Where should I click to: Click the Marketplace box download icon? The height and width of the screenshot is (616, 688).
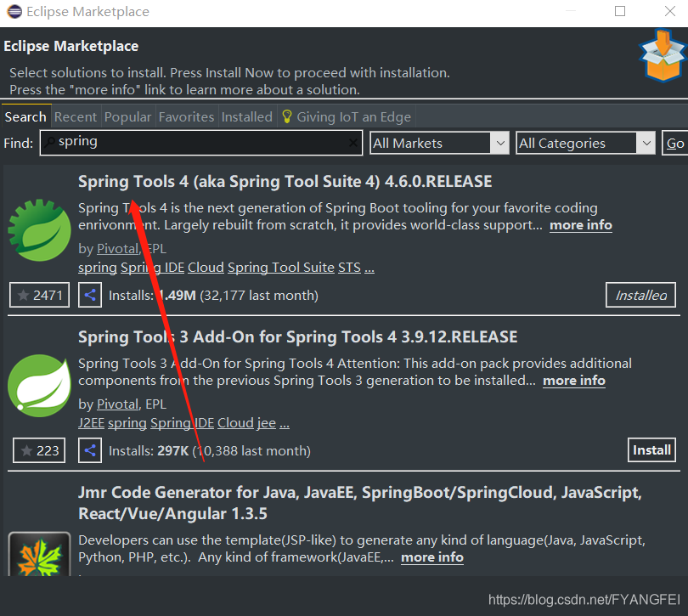pyautogui.click(x=663, y=55)
